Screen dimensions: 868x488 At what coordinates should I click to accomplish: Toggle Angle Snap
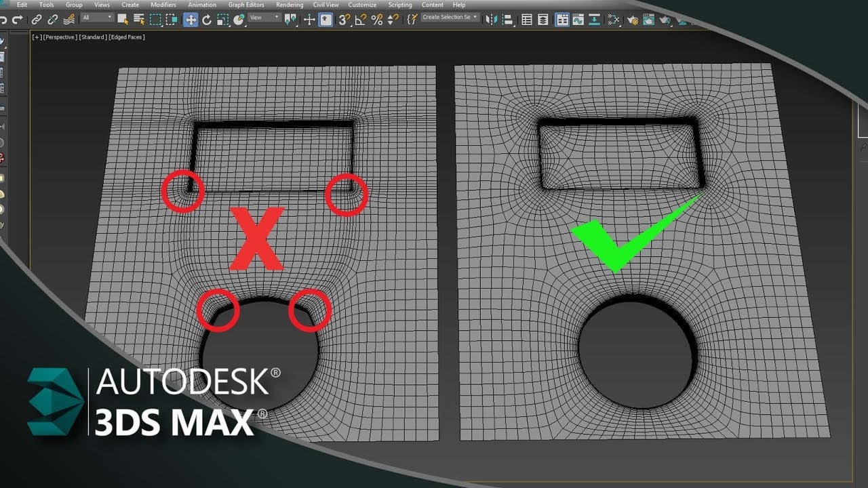(x=361, y=20)
